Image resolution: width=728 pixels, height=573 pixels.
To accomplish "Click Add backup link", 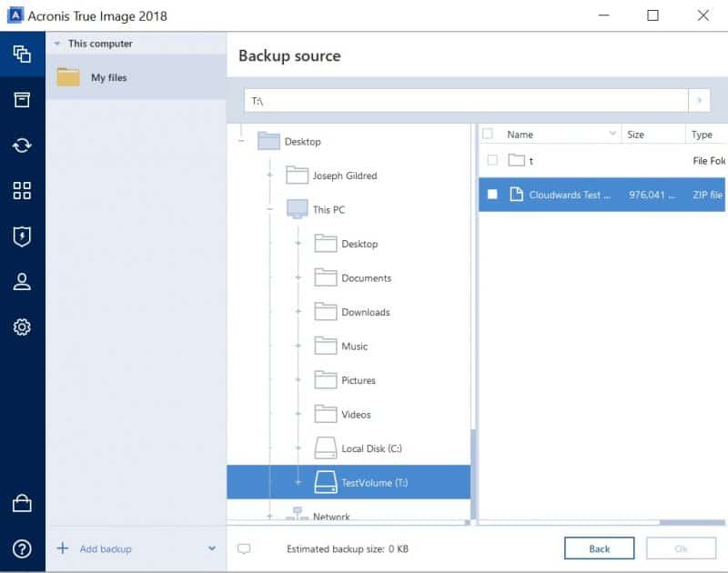I will [106, 548].
